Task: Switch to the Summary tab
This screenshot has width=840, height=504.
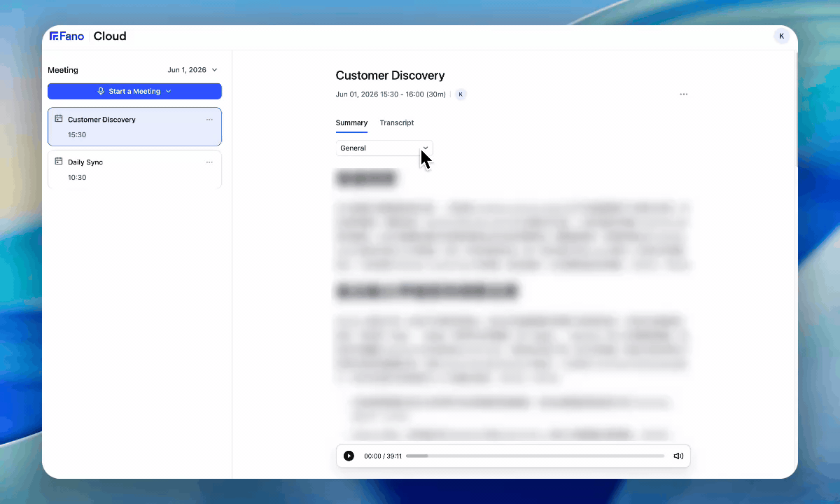Action: pos(351,123)
